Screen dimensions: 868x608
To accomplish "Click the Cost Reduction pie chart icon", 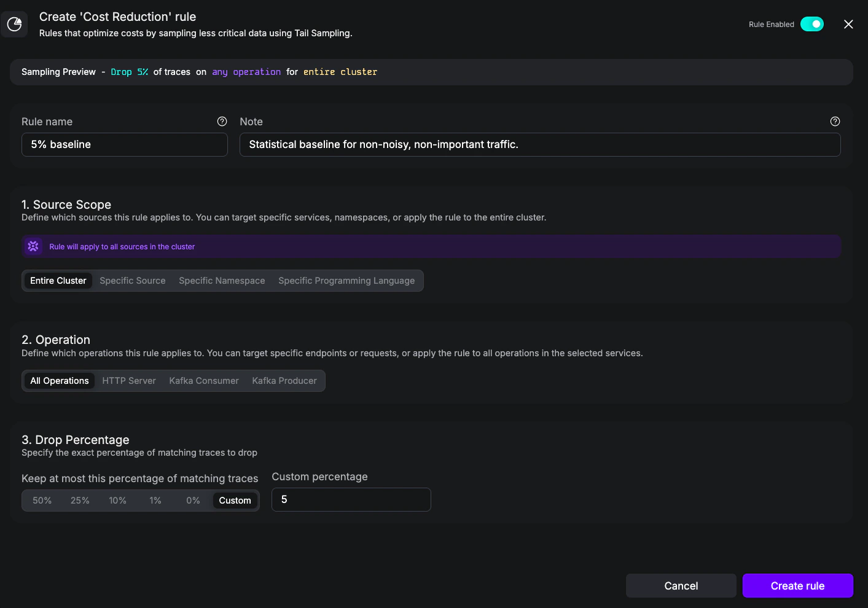I will point(14,25).
